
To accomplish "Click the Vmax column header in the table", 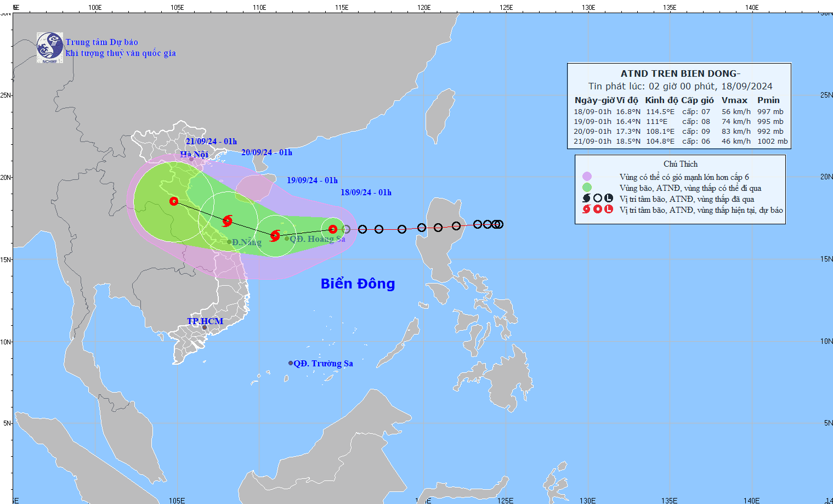I will coord(734,100).
